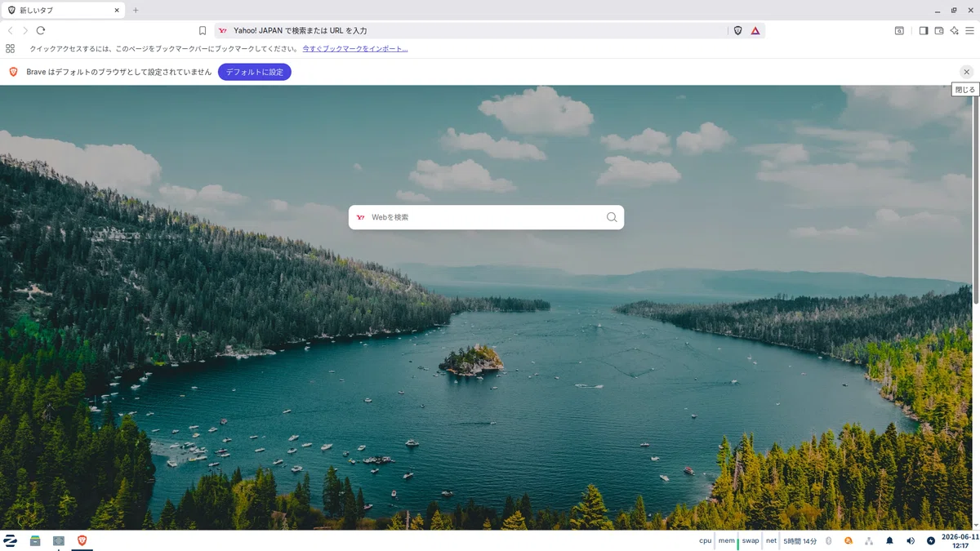Screen dimensions: 980x551
Task: Open the Bluetooth tray icon
Action: pos(828,540)
